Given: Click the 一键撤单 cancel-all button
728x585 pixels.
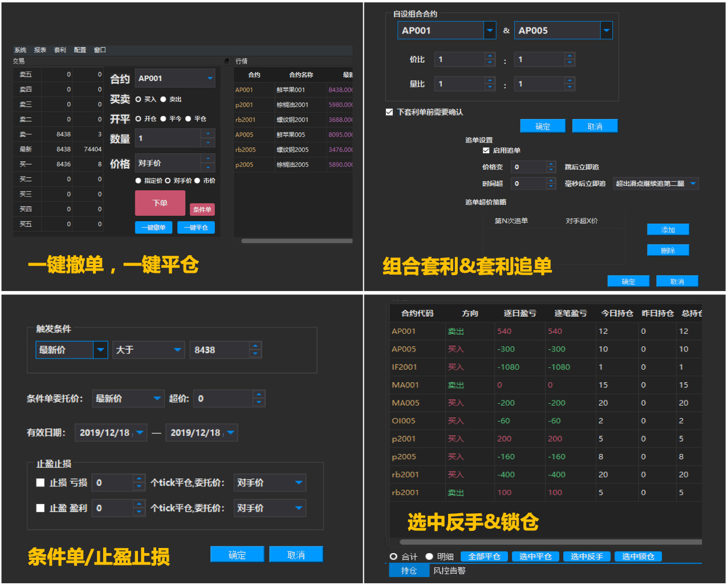Looking at the screenshot, I should point(153,227).
